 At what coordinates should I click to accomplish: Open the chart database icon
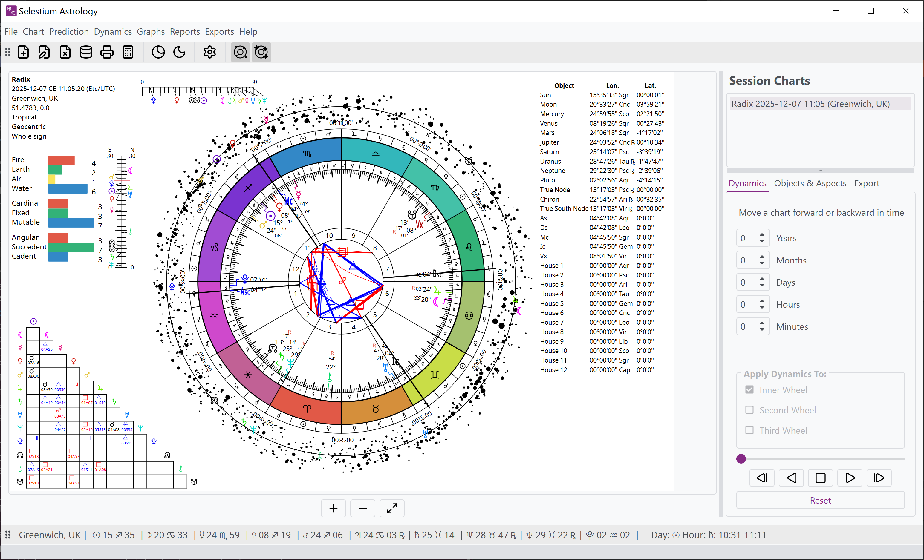point(86,52)
